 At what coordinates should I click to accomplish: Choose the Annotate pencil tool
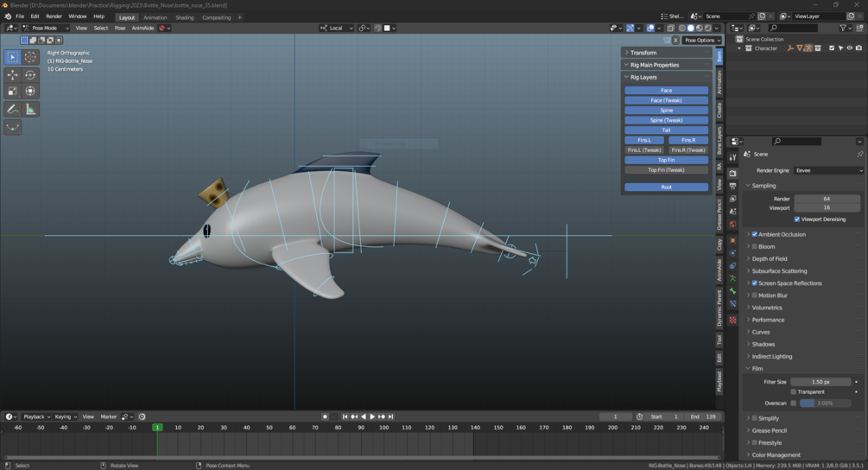tap(12, 110)
